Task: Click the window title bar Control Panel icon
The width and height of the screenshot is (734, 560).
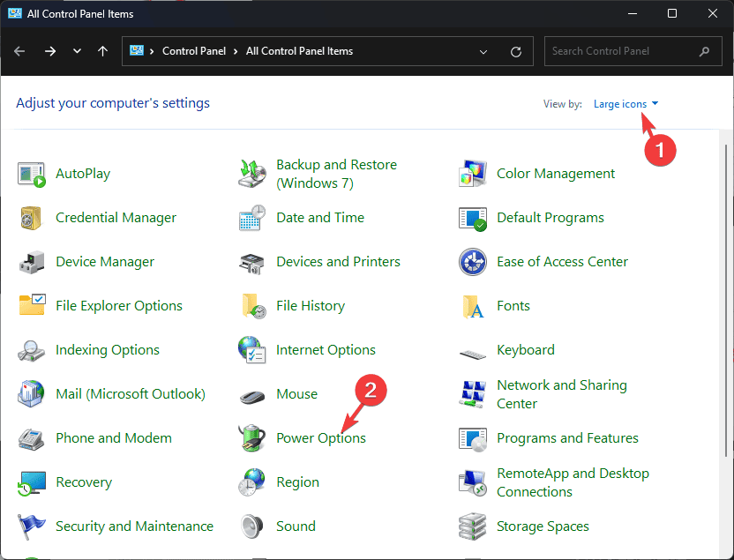Action: coord(14,13)
